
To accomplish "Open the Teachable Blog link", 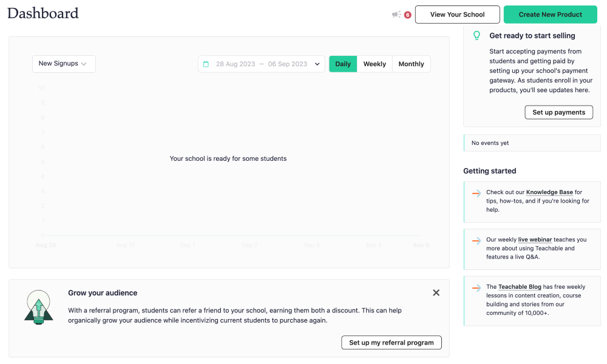I will [520, 286].
